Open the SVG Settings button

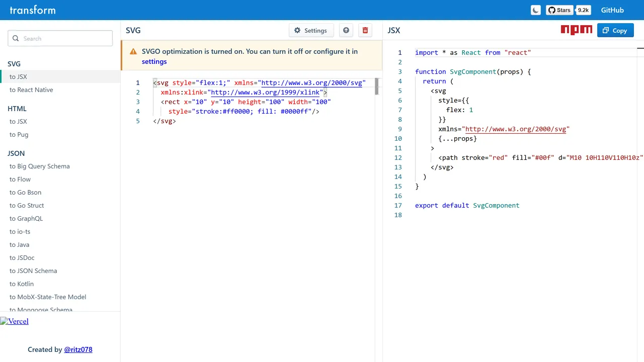311,30
